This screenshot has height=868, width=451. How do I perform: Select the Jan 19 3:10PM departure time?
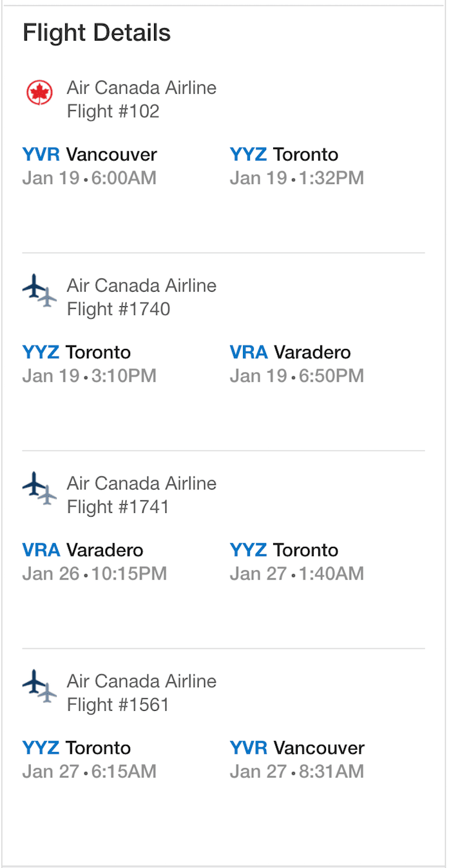coord(90,376)
